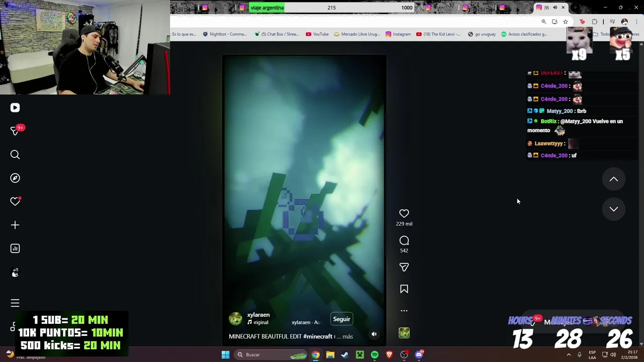Open Steam from the taskbar

pyautogui.click(x=345, y=354)
